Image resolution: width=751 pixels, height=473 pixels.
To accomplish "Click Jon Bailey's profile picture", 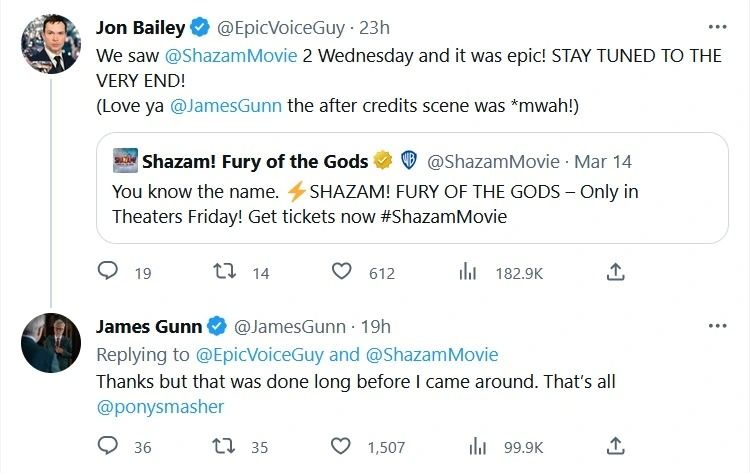I will (50, 44).
